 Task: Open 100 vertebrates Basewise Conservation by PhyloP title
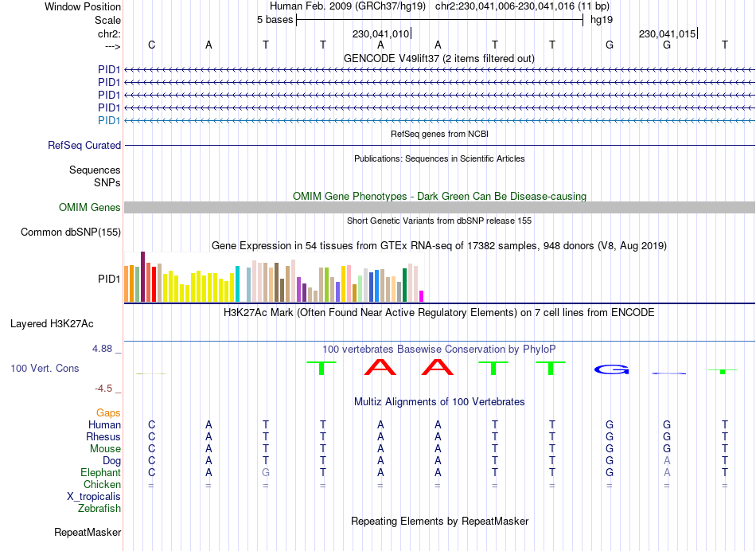tap(439, 350)
